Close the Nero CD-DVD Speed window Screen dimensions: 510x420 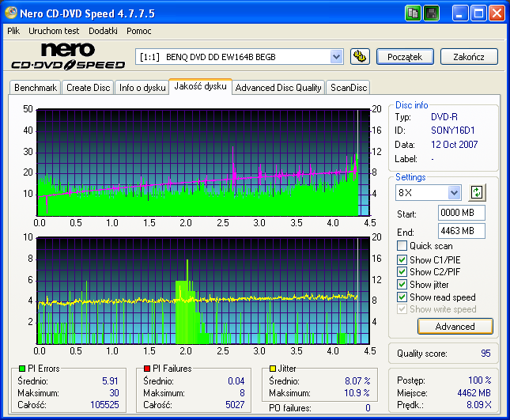(x=497, y=13)
